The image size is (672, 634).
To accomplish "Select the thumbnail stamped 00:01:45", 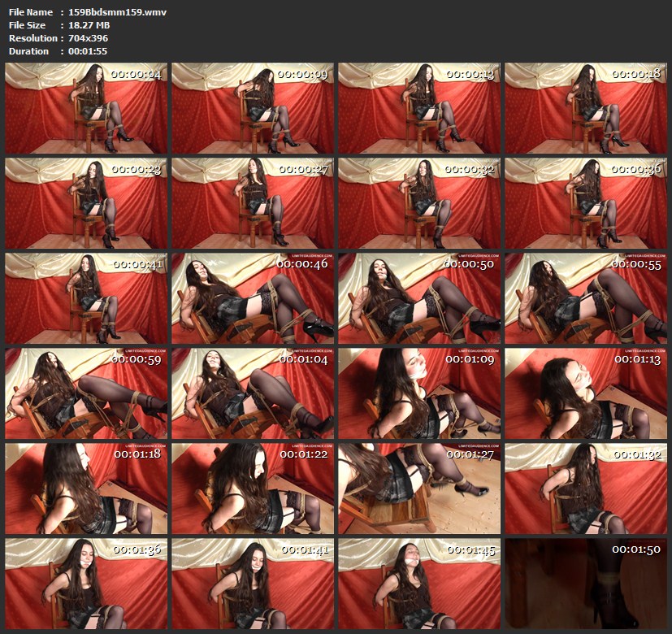I will 419,584.
